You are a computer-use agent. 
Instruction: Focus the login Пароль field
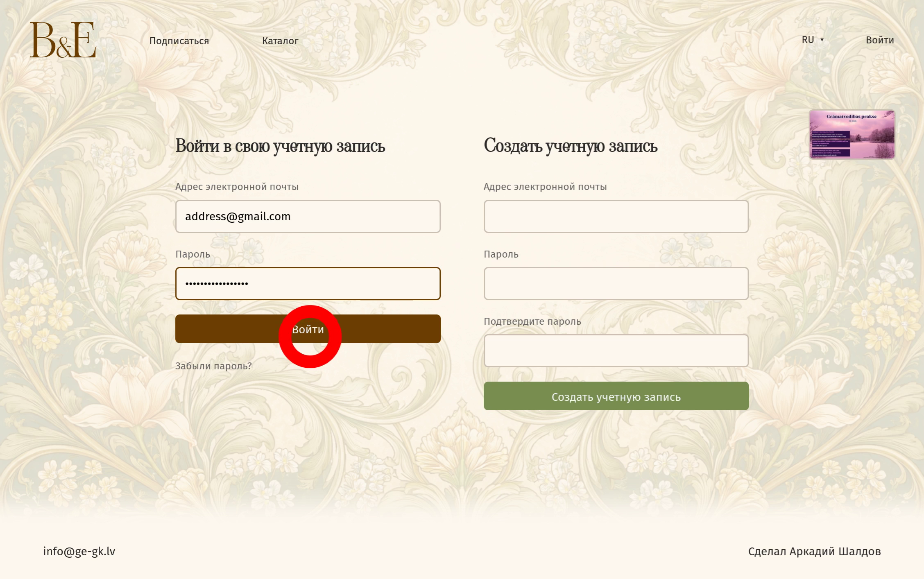[308, 283]
